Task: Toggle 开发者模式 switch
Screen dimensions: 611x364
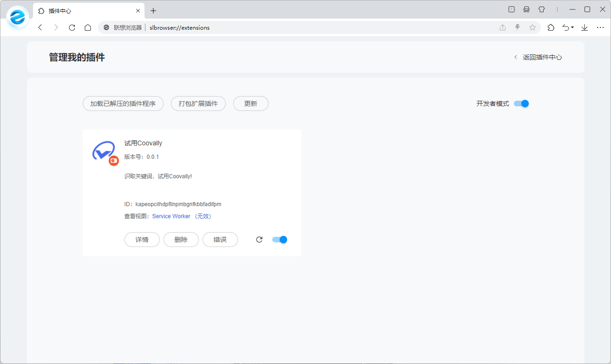Action: [x=521, y=104]
